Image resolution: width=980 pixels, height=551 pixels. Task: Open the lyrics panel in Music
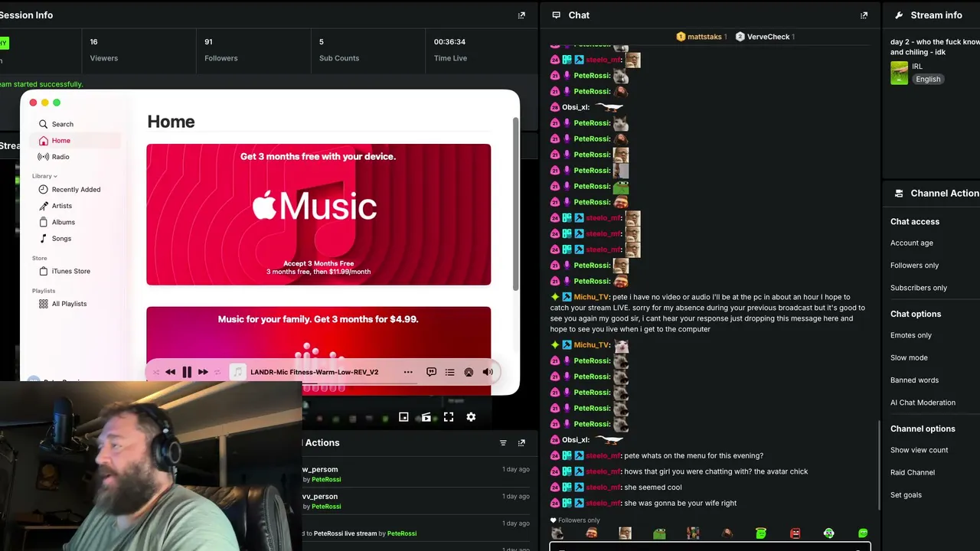point(431,372)
